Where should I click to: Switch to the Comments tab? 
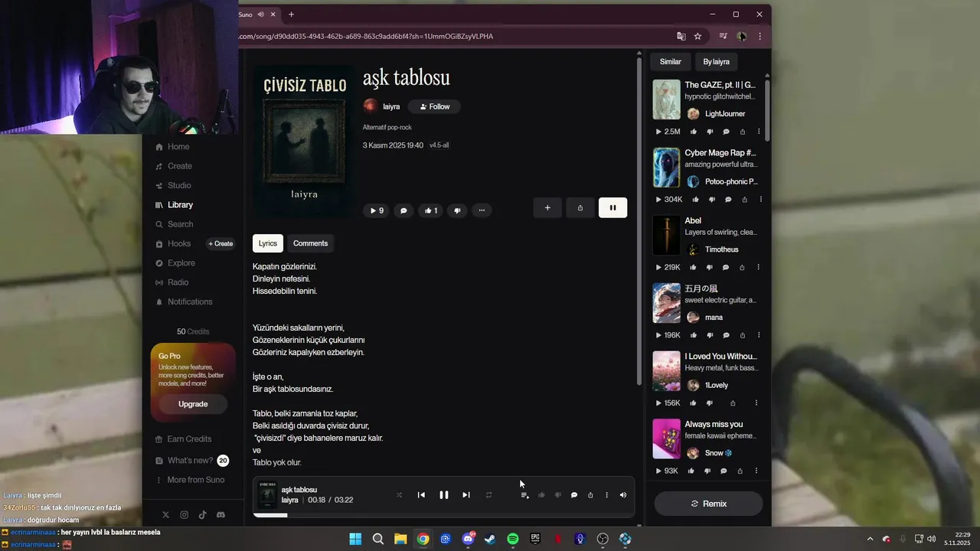310,243
